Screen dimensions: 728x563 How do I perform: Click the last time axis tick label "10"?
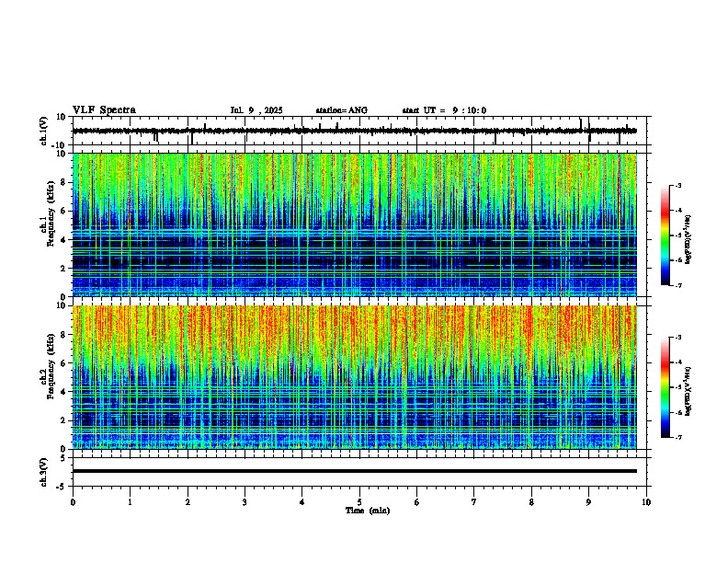coord(646,502)
